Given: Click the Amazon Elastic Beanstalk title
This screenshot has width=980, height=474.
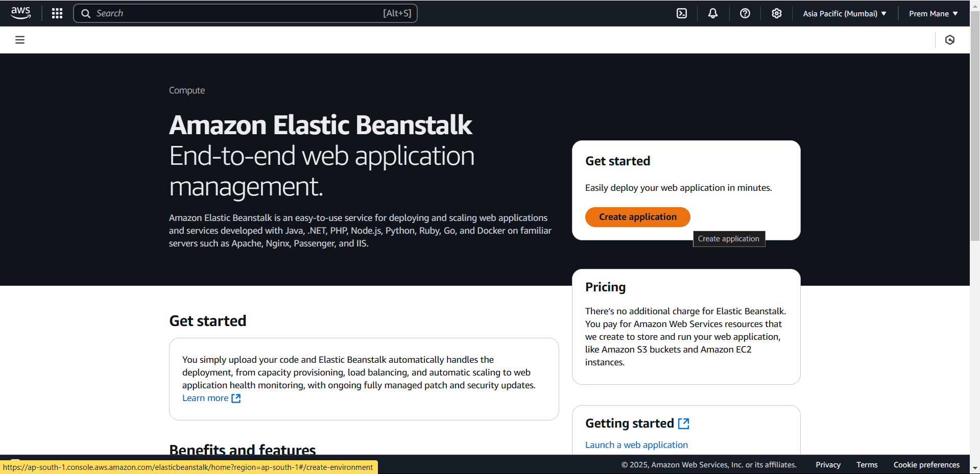Looking at the screenshot, I should coord(321,125).
